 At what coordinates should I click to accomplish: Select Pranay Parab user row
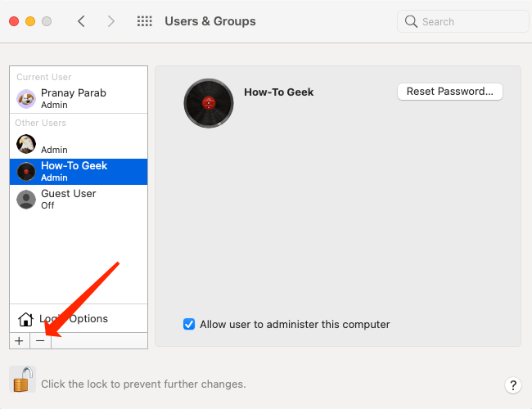click(x=79, y=98)
